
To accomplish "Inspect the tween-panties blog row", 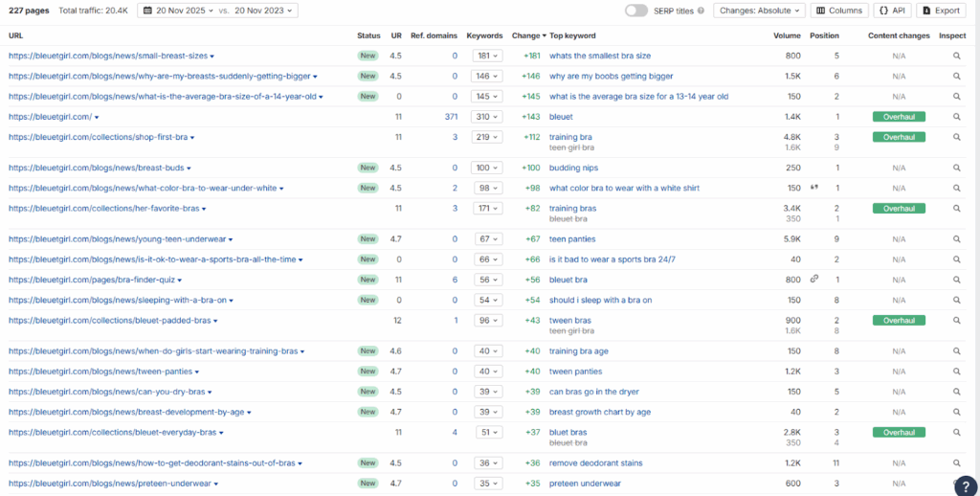I will click(956, 372).
